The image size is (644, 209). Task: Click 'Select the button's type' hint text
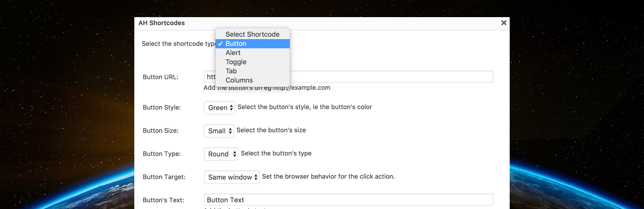[x=276, y=153]
